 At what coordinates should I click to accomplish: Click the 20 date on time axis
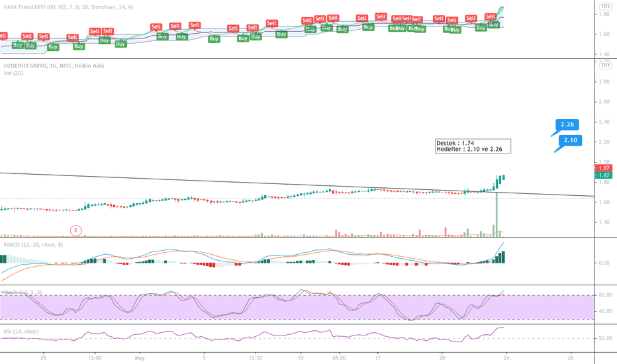[x=442, y=358]
